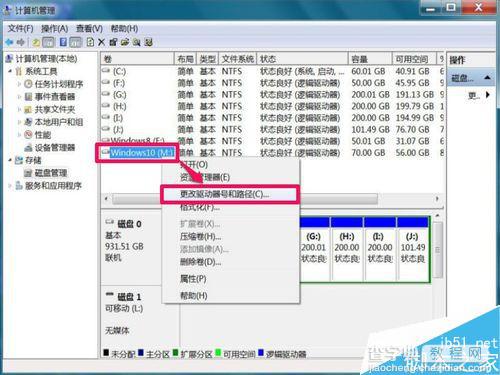This screenshot has height=375, width=500.
Task: Click the Forward arrow toolbar icon
Action: click(21, 42)
